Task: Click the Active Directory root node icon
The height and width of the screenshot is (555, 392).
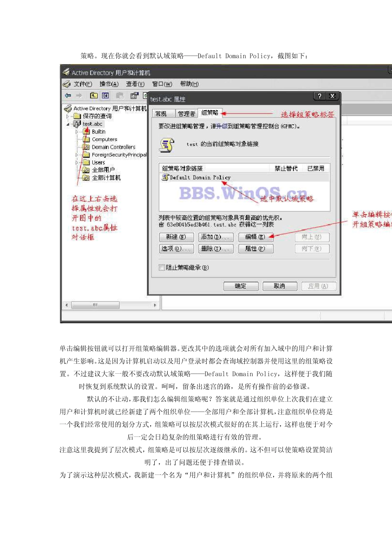Action: tap(68, 108)
